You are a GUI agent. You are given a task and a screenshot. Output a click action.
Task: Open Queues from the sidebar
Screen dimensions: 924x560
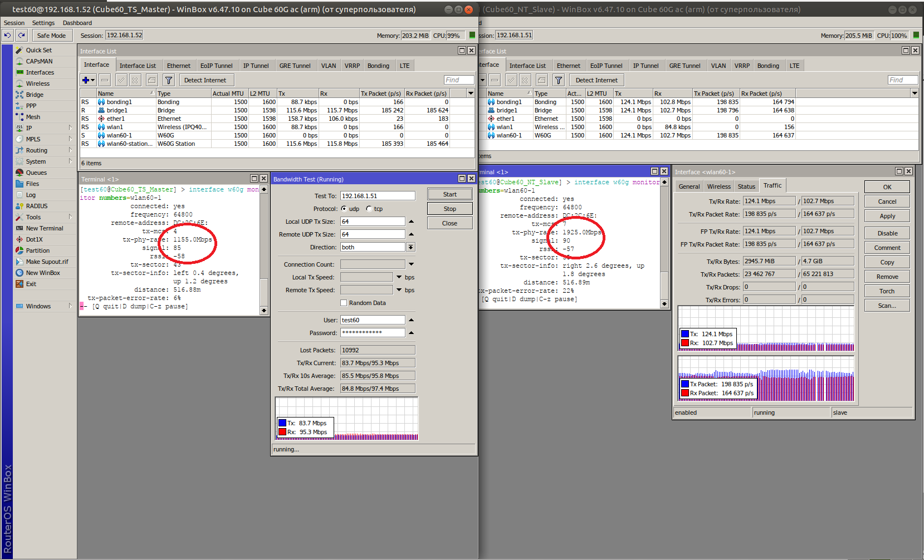click(x=36, y=173)
